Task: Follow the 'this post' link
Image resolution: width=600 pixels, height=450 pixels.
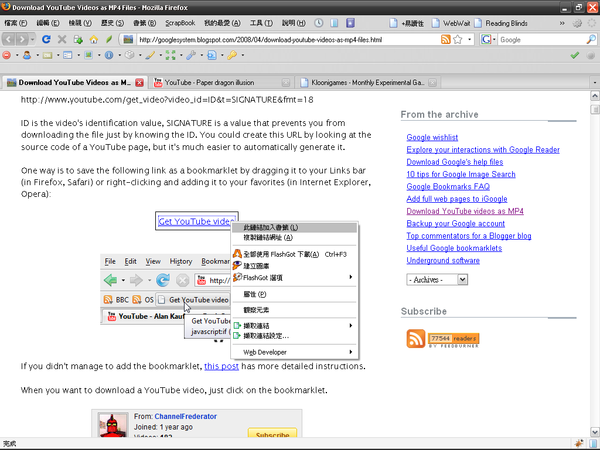Action: tap(221, 366)
